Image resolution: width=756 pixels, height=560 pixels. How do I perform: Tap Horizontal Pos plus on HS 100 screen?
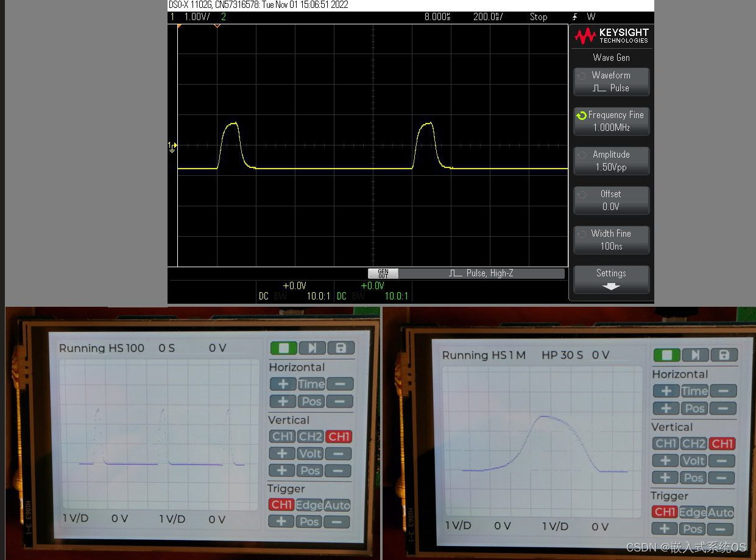283,402
